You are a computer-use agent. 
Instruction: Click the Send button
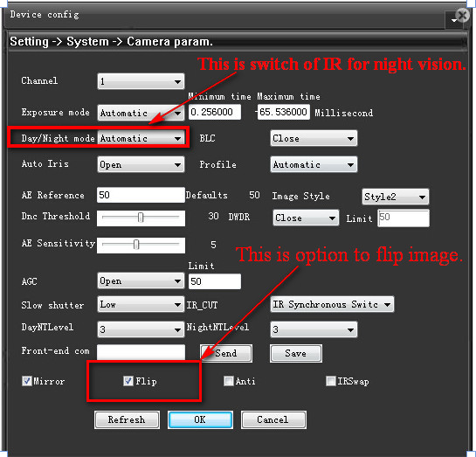(x=226, y=353)
